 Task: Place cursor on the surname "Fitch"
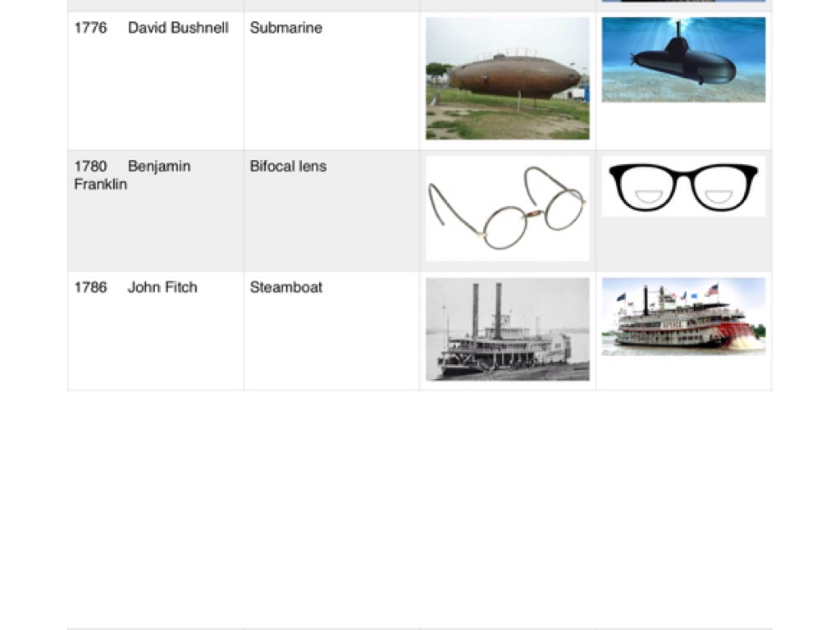tap(181, 288)
